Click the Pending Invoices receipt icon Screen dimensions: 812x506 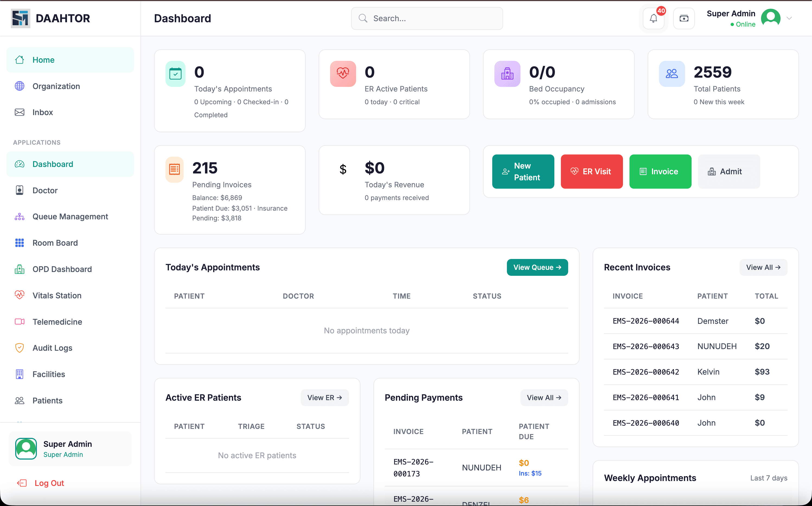[174, 170]
